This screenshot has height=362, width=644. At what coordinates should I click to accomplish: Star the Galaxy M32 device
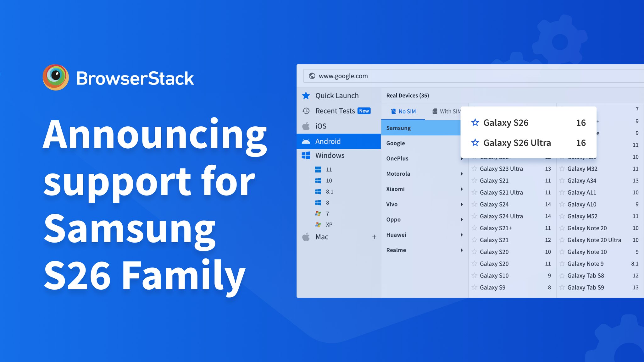point(562,169)
